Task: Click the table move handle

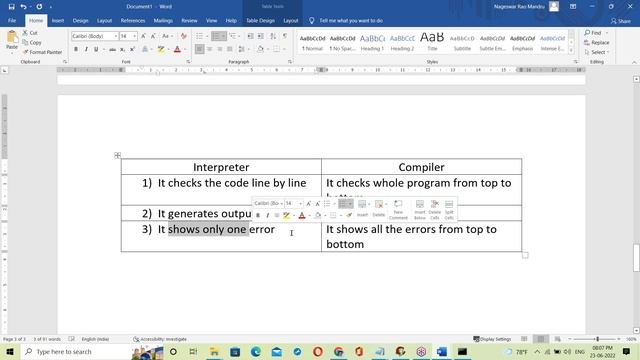Action: click(118, 155)
